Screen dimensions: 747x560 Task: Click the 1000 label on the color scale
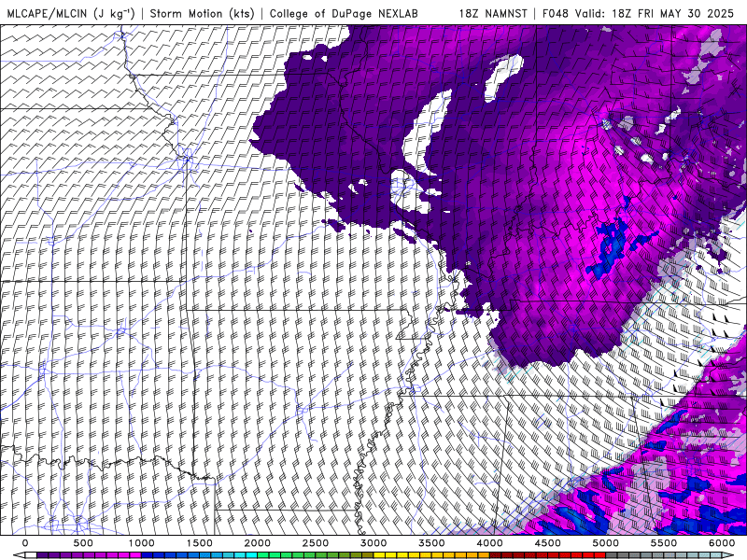[142, 543]
